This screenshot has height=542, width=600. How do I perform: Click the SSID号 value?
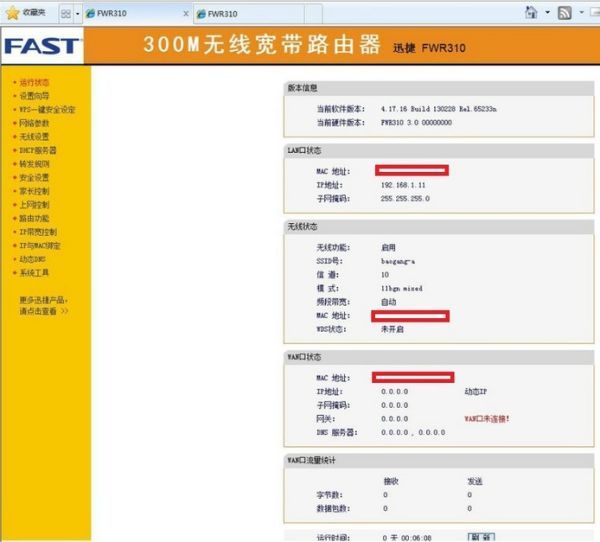(x=398, y=261)
